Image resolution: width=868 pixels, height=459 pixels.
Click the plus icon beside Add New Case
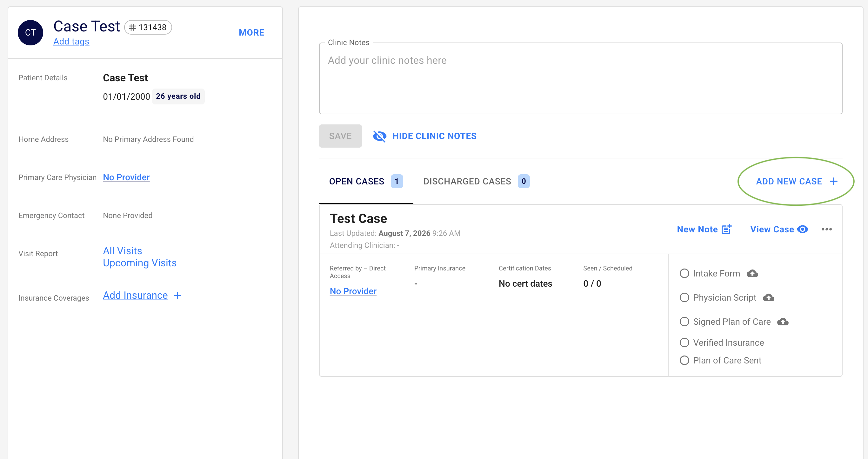[834, 181]
